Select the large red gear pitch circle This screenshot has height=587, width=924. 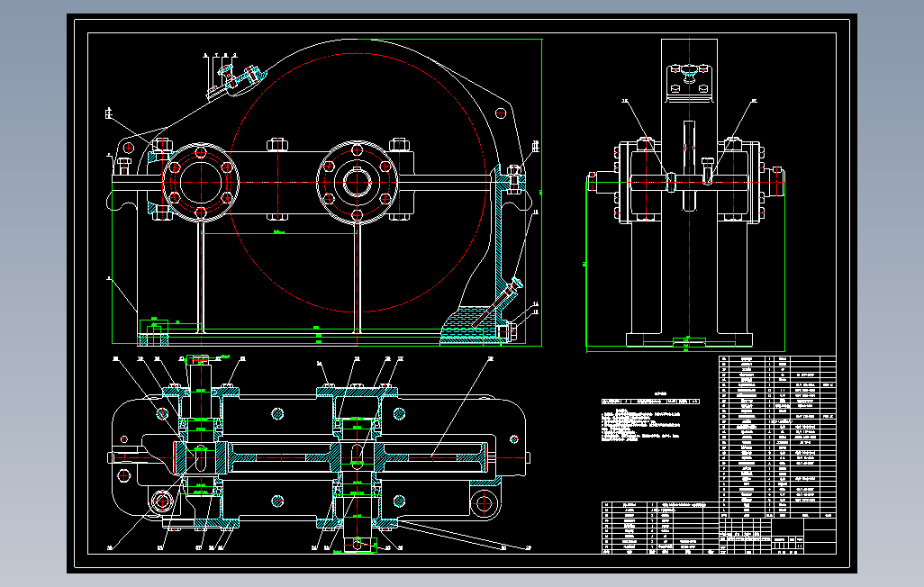click(358, 183)
